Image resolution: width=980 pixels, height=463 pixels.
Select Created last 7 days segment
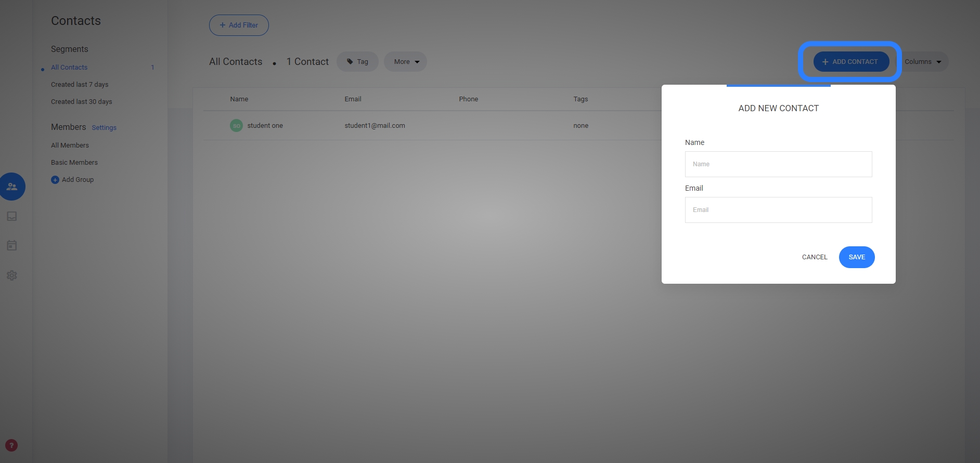(80, 85)
